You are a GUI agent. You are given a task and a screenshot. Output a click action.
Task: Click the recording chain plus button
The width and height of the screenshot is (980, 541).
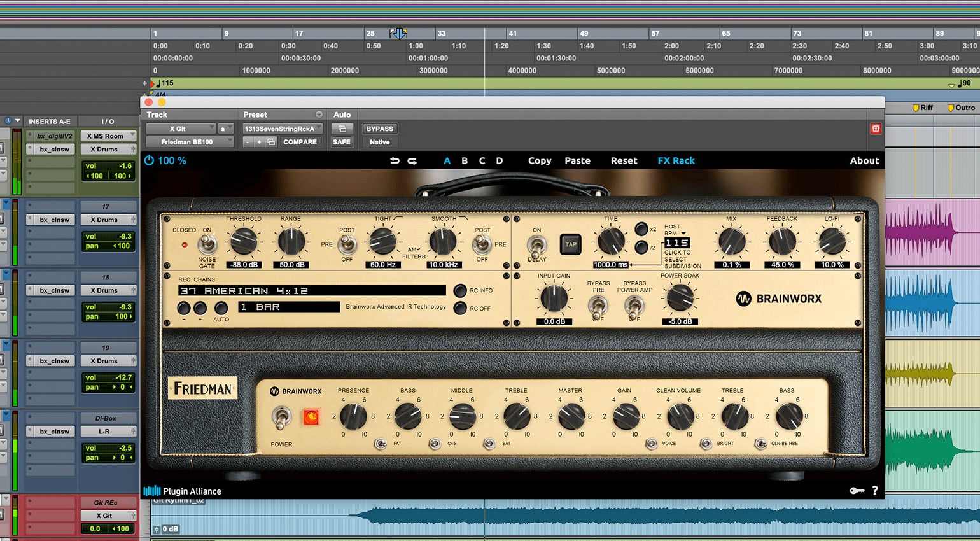click(x=200, y=308)
